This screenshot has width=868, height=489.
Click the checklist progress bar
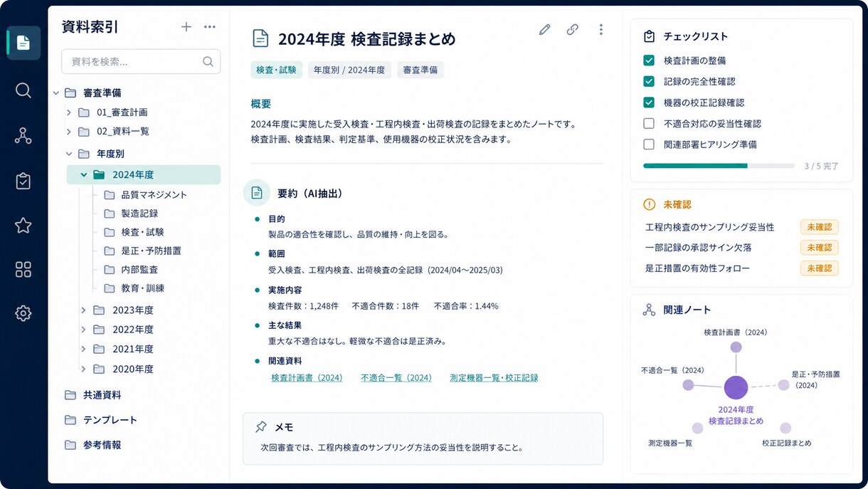click(719, 166)
